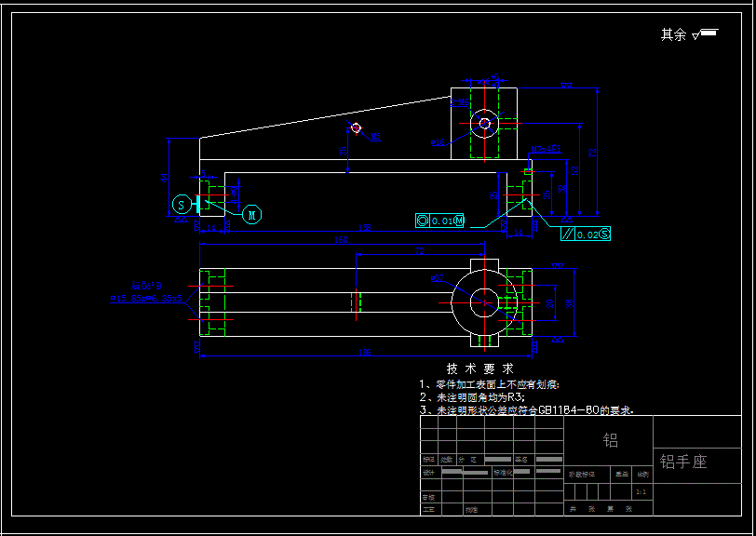Select technical note 2 mentioning R3
This screenshot has height=536, width=756.
coord(472,397)
